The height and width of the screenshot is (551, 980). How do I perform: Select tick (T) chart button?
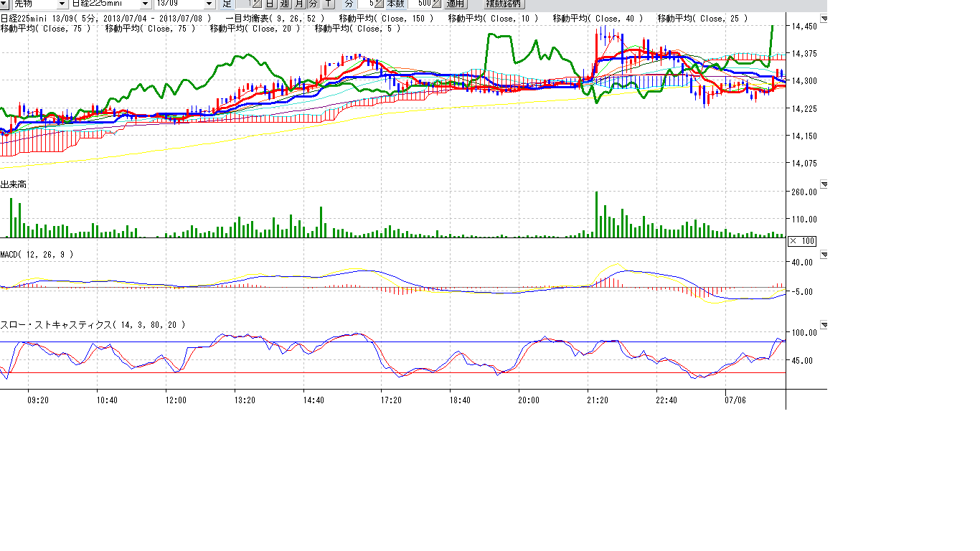pos(328,4)
